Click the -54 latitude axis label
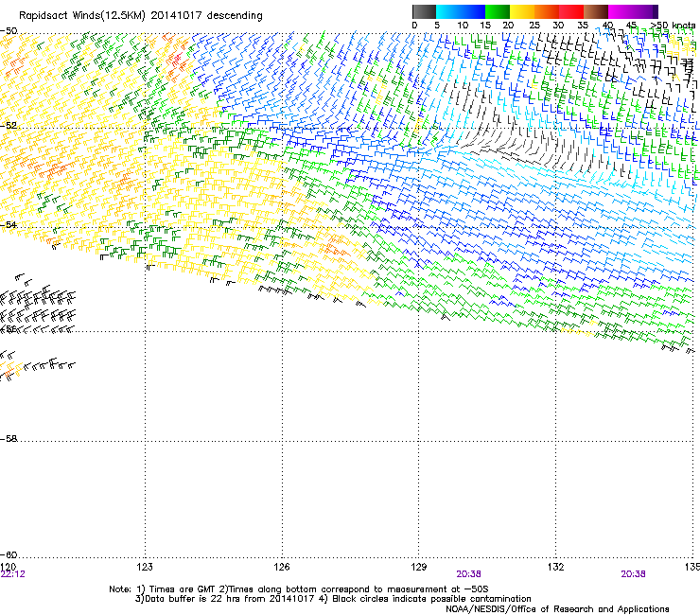Viewport: 700px width, 615px height. click(9, 224)
